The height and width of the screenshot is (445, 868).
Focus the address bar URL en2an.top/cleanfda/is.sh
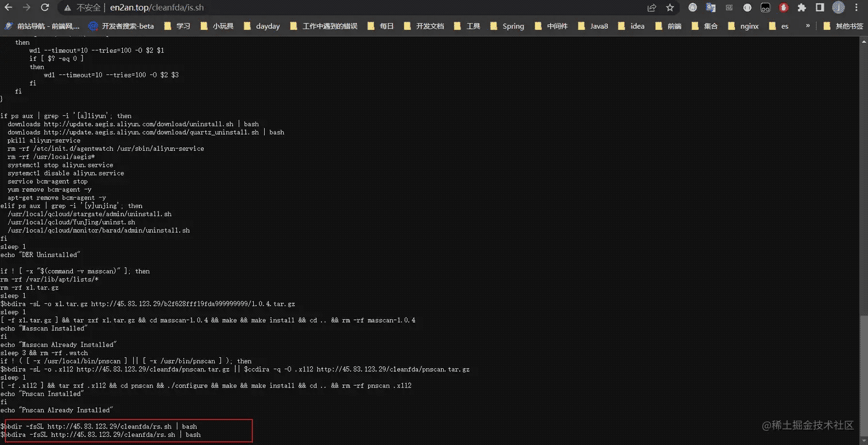(x=157, y=8)
